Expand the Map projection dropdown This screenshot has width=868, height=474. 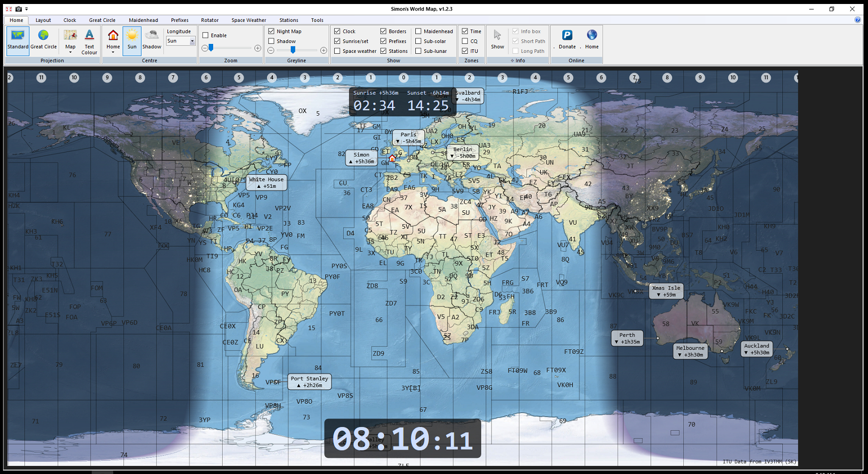(x=70, y=52)
